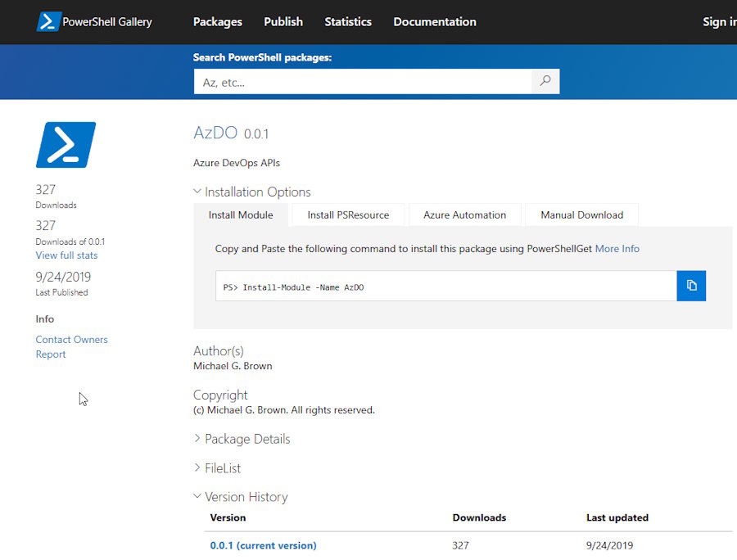Click the Sign in link
This screenshot has width=737, height=560.
coord(719,21)
